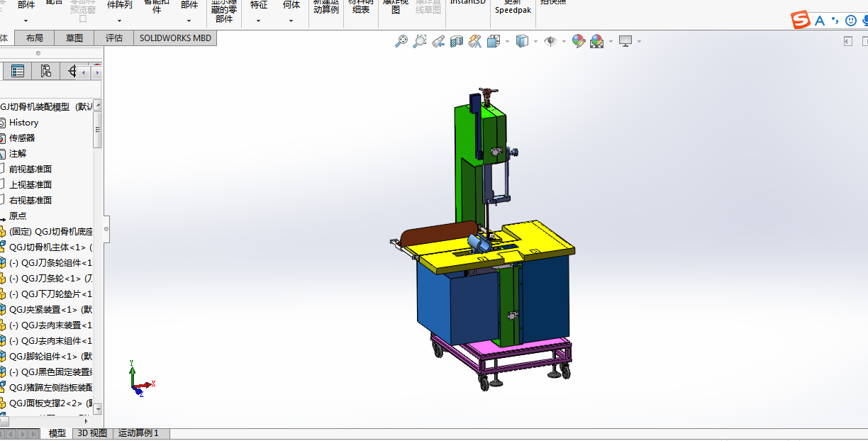Click the Hide/Show Items eye icon
This screenshot has width=868, height=441.
(x=550, y=42)
